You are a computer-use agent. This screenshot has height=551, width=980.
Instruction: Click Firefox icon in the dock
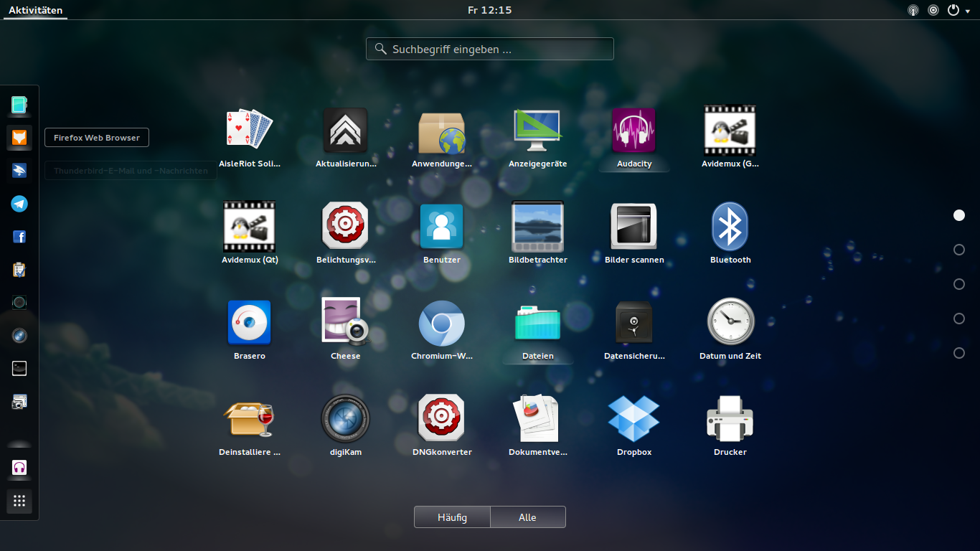19,137
